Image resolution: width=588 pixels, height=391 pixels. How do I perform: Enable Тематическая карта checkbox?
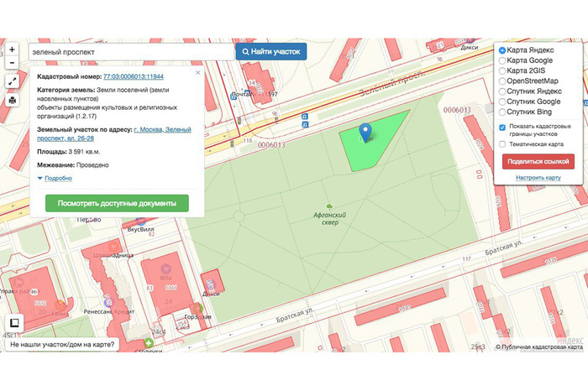click(x=502, y=143)
